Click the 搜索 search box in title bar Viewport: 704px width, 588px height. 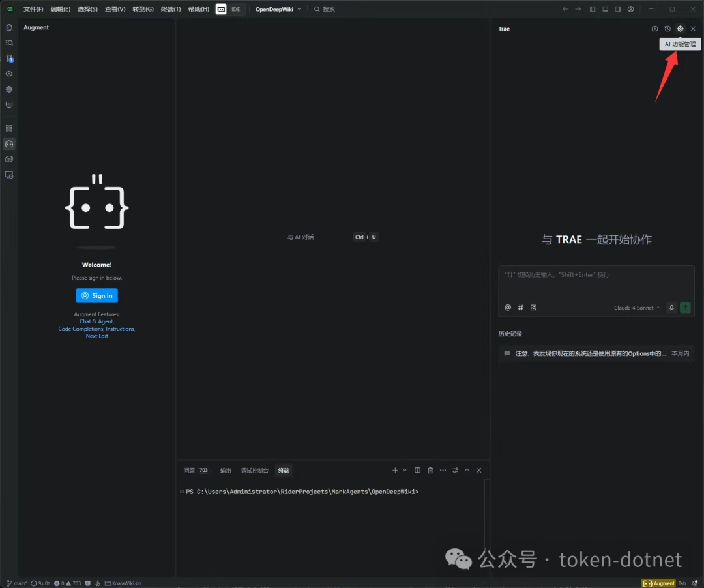325,9
